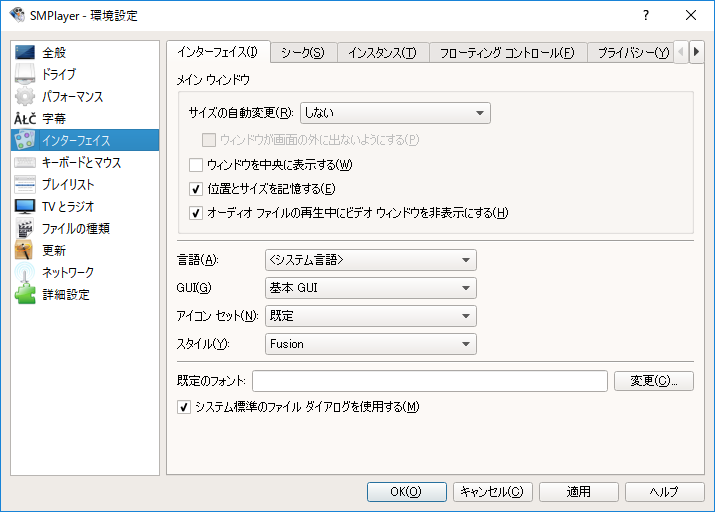Click into the 既定のフォント text field

(430, 381)
